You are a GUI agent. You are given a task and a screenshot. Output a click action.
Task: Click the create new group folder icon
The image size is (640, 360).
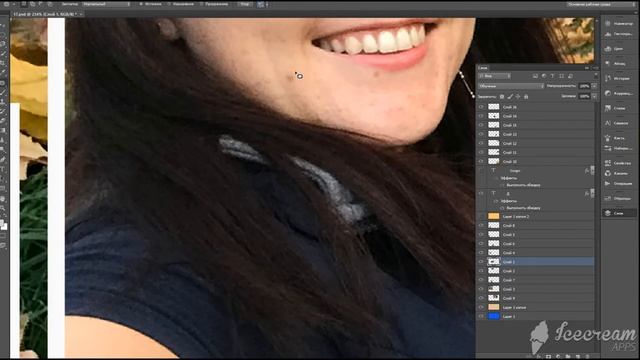[x=568, y=357]
